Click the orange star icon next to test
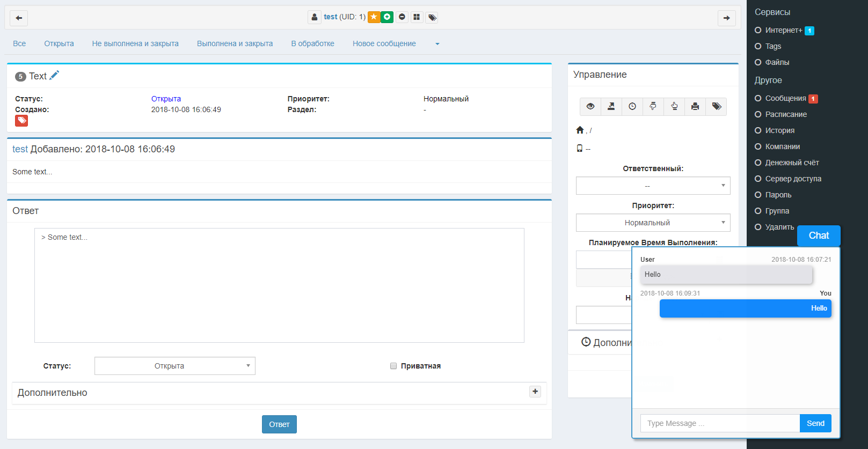The width and height of the screenshot is (868, 449). (374, 17)
